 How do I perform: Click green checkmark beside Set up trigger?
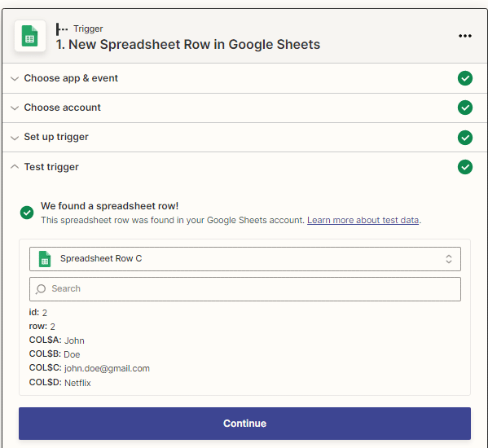(x=465, y=138)
